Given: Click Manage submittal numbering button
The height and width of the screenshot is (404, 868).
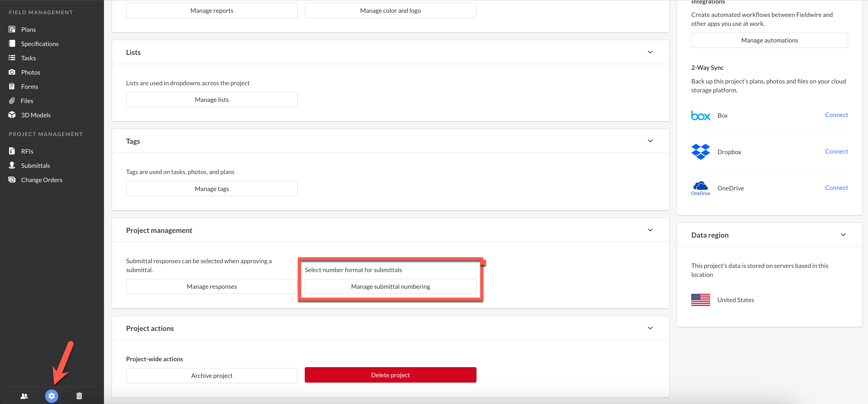Looking at the screenshot, I should (x=390, y=286).
